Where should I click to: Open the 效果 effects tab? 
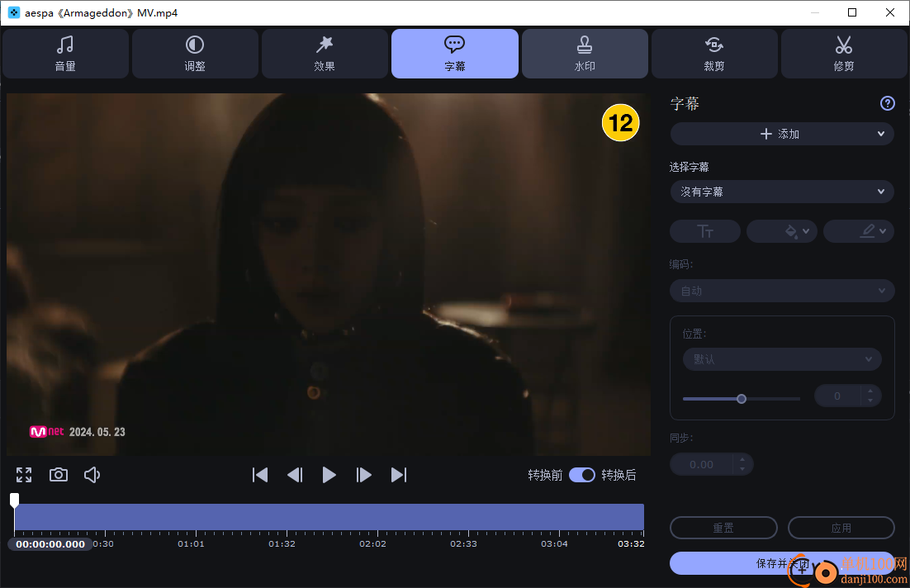coord(325,54)
